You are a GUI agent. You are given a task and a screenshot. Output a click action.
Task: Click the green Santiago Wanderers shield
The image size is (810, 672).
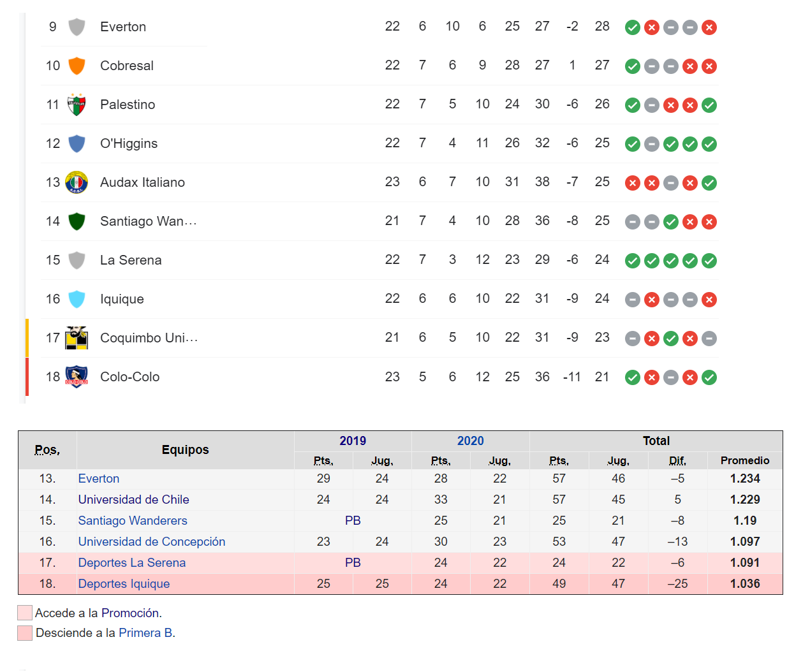click(x=77, y=221)
